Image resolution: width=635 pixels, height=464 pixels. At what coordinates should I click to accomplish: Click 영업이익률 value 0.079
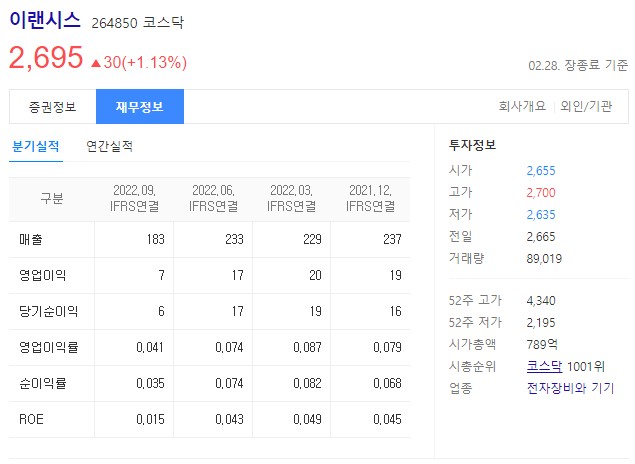[388, 347]
